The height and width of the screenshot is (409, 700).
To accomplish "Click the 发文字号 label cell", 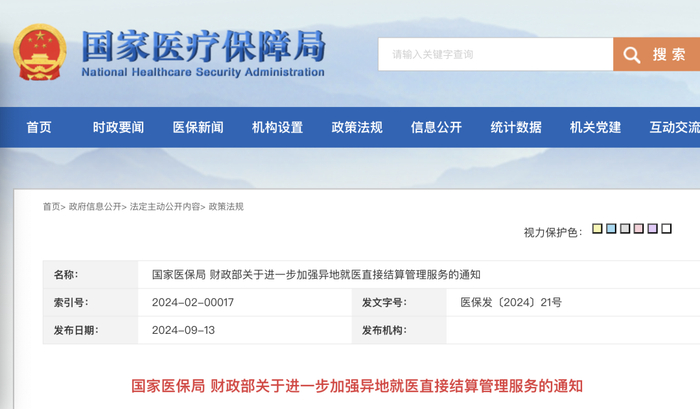I will click(x=399, y=302).
